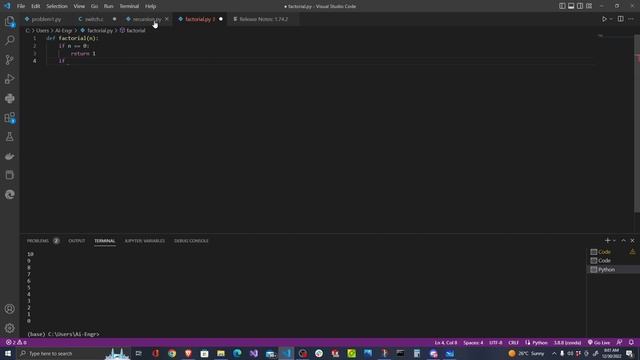Viewport: 640px width, 360px height.
Task: Open the Edit menu
Action: pos(36,6)
